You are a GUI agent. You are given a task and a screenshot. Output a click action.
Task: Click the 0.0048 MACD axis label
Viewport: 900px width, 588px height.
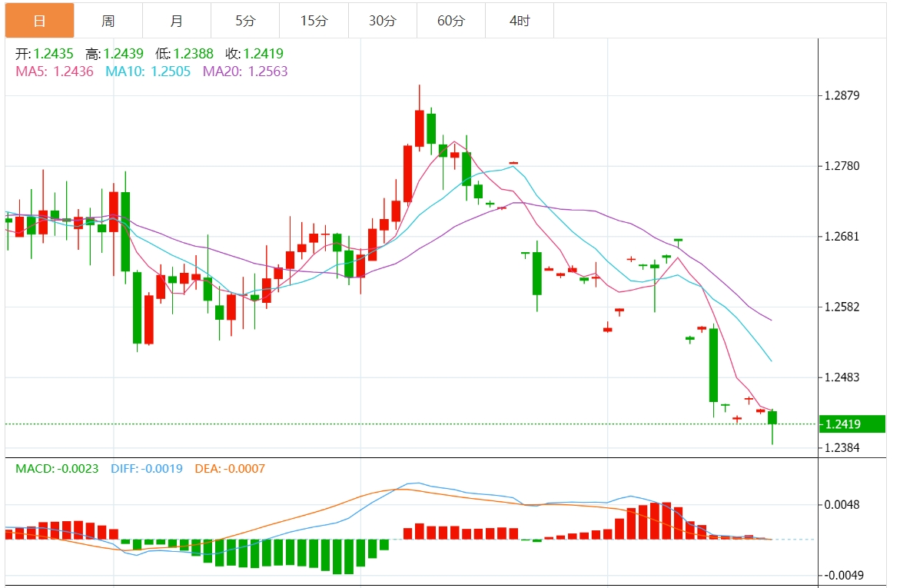(x=841, y=505)
